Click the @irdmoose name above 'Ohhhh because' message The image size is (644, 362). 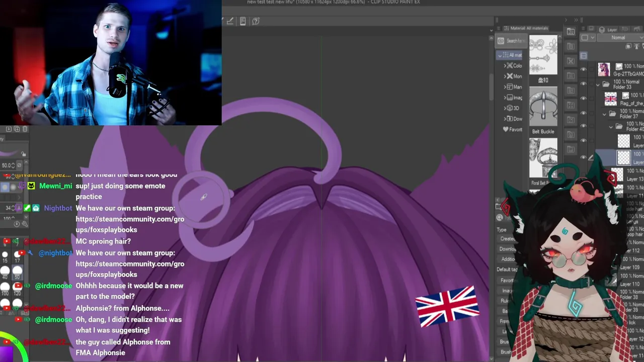53,286
